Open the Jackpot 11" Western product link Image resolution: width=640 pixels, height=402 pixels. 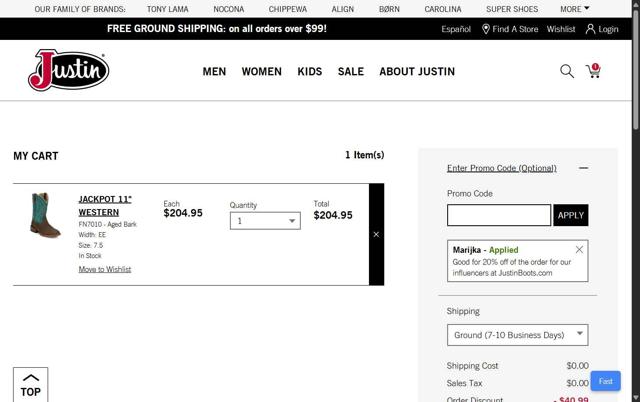(x=105, y=206)
